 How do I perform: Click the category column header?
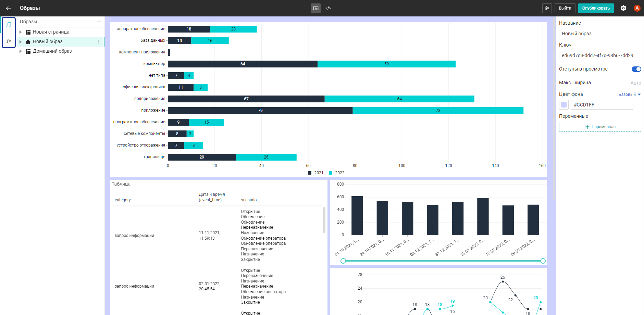(154, 198)
